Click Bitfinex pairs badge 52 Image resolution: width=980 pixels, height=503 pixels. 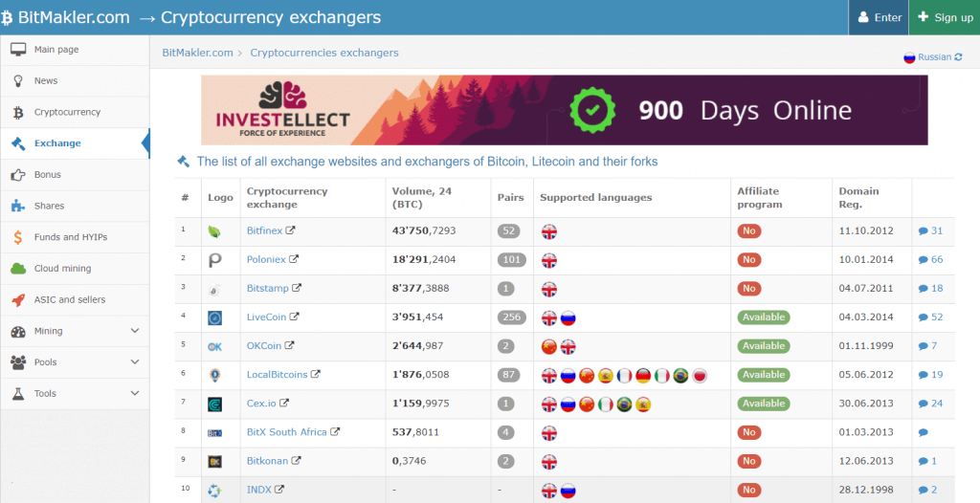[509, 230]
